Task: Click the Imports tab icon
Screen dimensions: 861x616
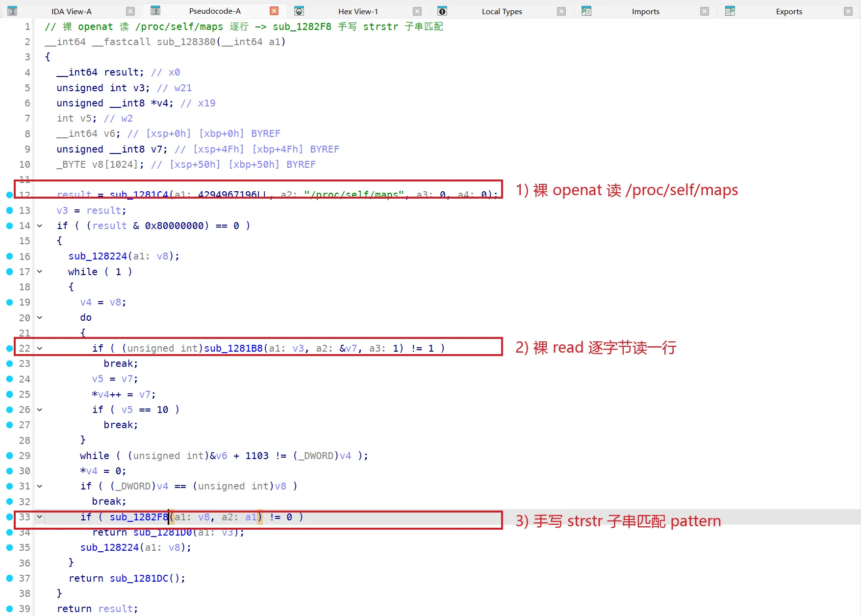Action: [x=586, y=11]
